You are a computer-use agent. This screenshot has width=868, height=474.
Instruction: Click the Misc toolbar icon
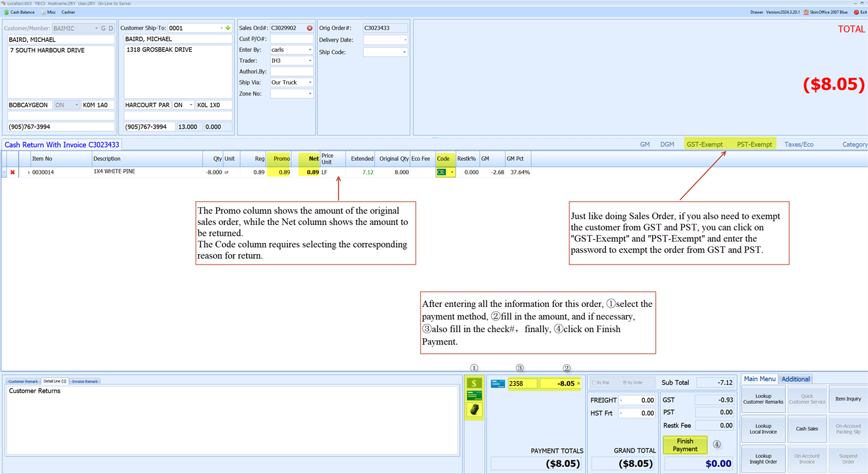(43, 12)
